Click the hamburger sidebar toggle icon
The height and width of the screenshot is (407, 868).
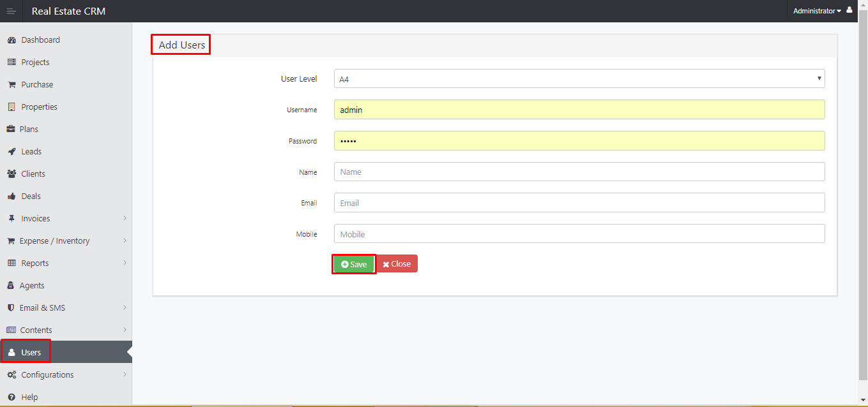point(11,11)
